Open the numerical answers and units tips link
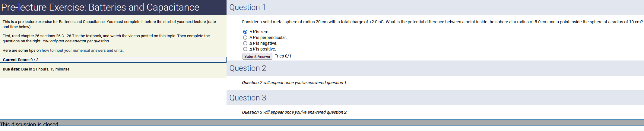This screenshot has width=644, height=131. tap(83, 51)
